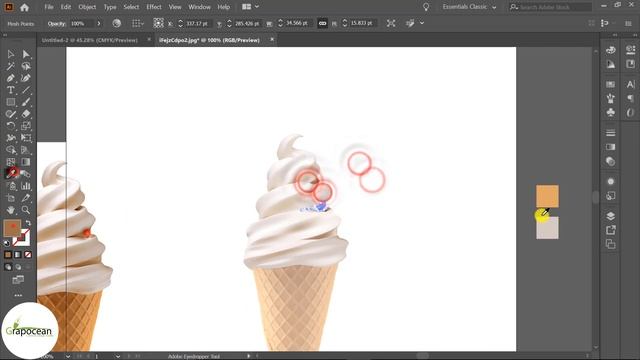Screen dimensions: 640x360
Task: Select the Column Graph tool
Action: pos(26,186)
